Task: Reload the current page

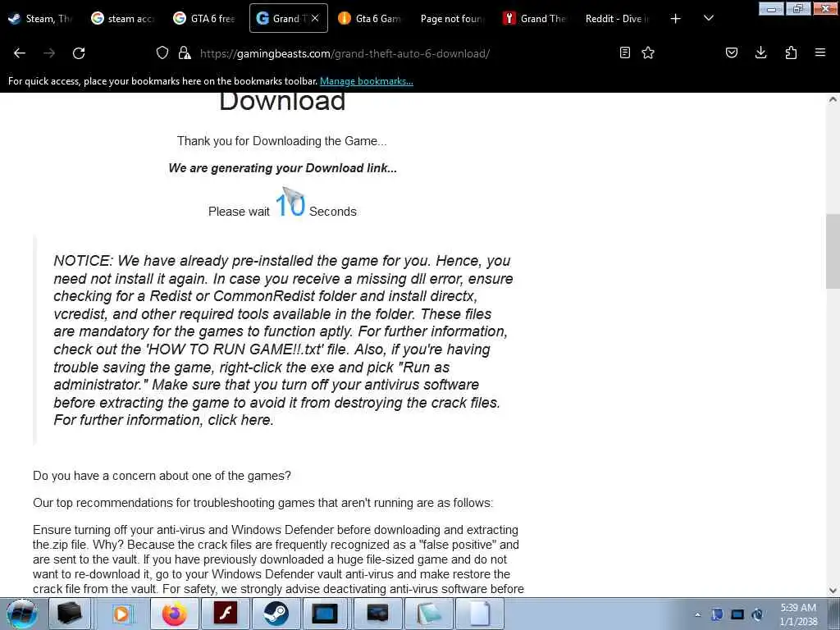Action: click(79, 53)
